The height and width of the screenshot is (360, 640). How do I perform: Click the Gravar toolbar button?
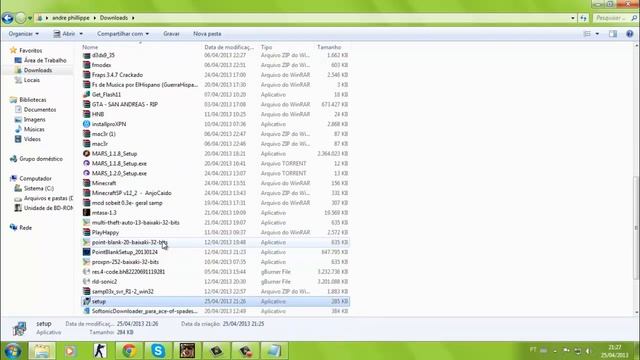171,34
